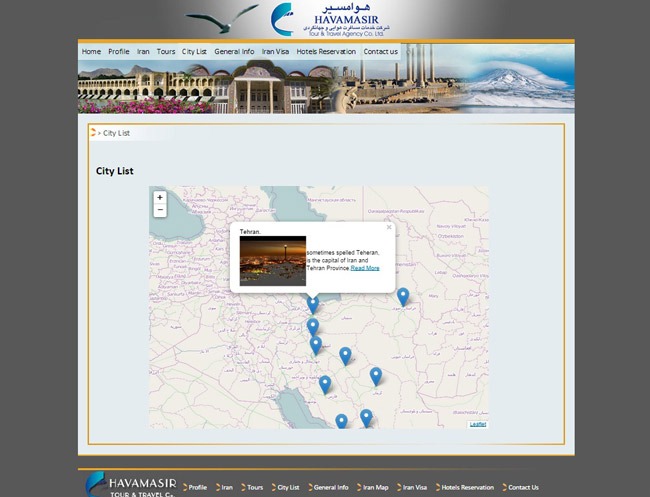This screenshot has width=650, height=497.
Task: Select the northeastern-most map marker
Action: pos(403,296)
